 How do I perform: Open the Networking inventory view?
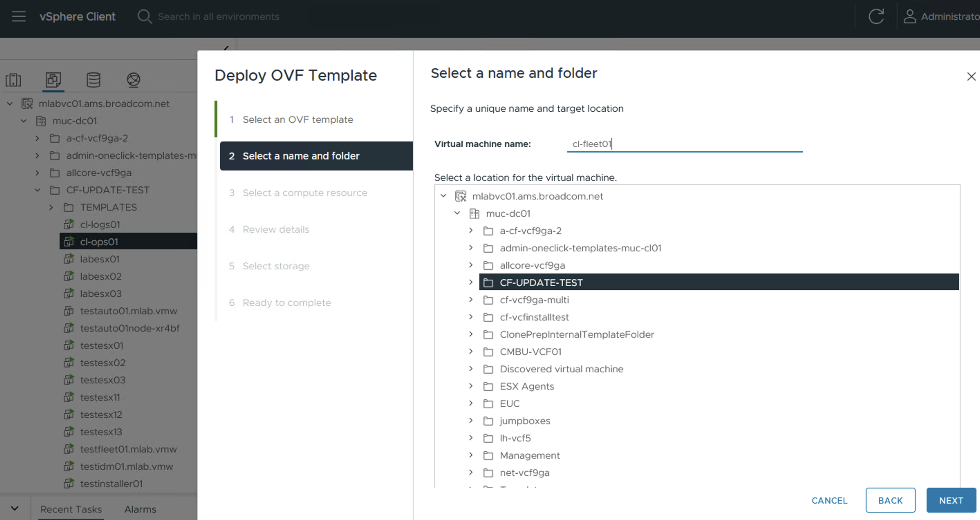133,80
